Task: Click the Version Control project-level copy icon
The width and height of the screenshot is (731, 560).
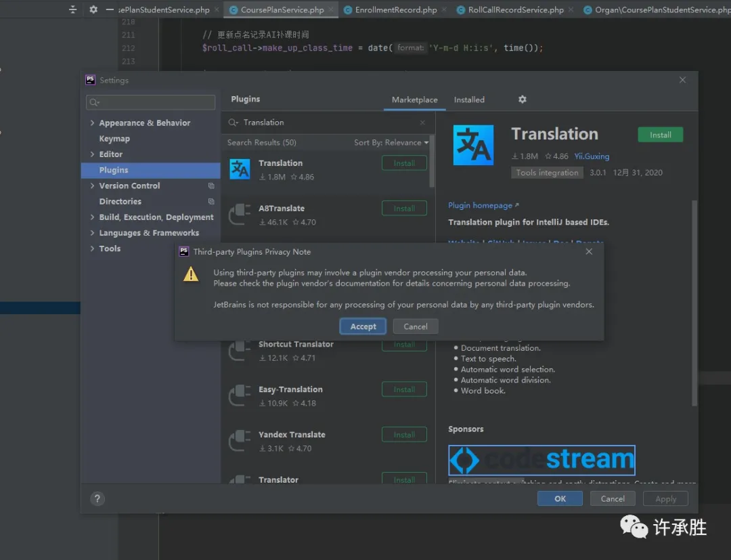Action: [x=211, y=186]
